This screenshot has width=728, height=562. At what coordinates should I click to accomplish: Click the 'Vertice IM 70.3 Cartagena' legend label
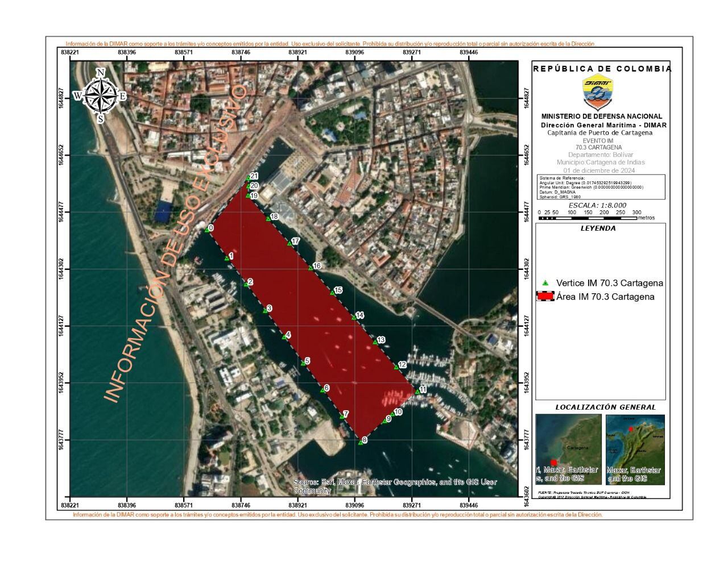point(609,283)
